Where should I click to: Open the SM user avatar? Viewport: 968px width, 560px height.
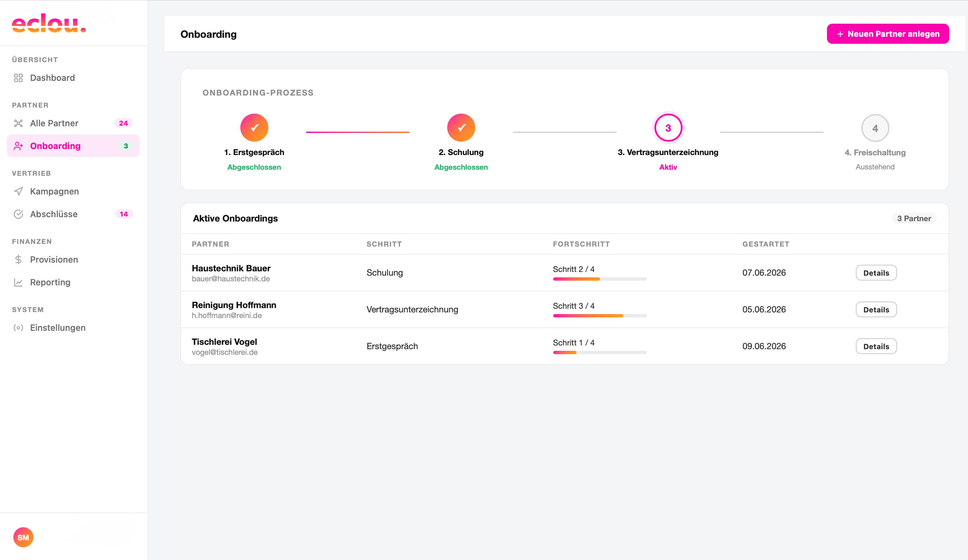pyautogui.click(x=23, y=537)
